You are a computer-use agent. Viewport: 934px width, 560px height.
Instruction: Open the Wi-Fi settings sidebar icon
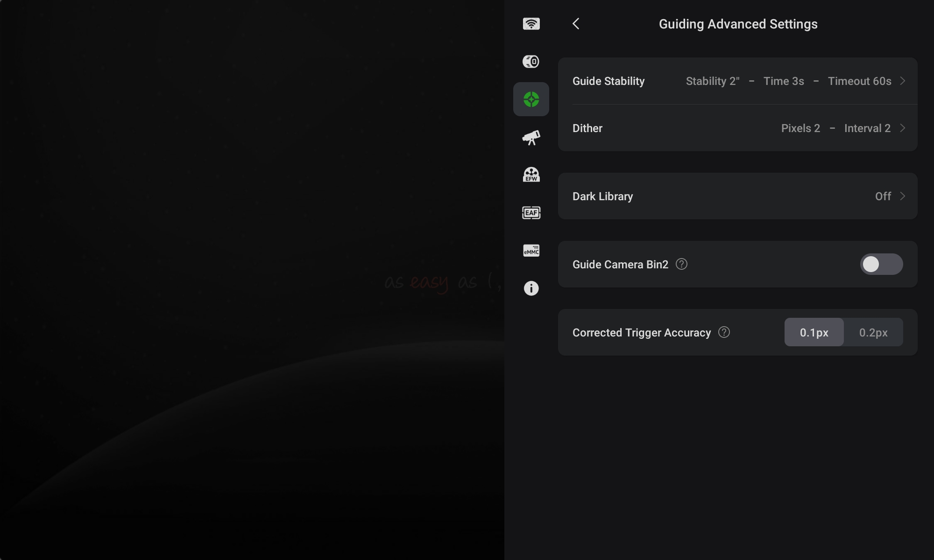point(531,24)
